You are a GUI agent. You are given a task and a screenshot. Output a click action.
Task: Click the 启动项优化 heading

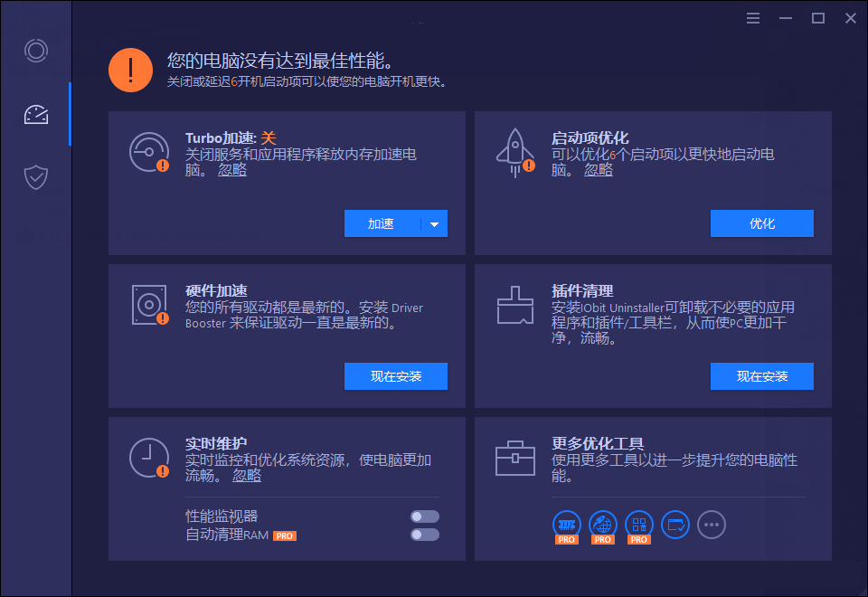click(590, 137)
